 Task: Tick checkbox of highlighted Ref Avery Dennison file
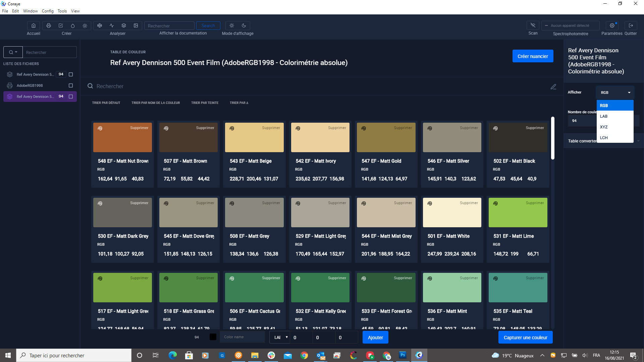(x=71, y=97)
